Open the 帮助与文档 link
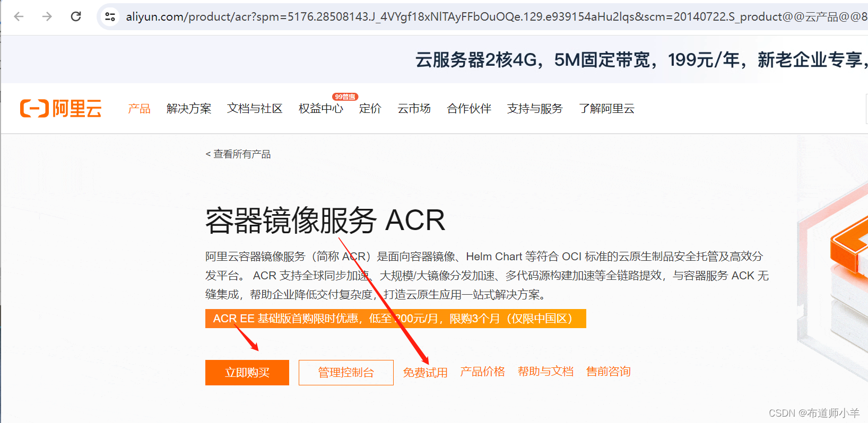 tap(545, 372)
